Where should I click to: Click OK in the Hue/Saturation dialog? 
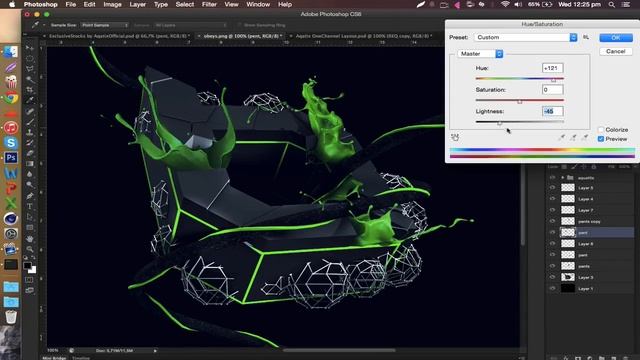pyautogui.click(x=616, y=38)
